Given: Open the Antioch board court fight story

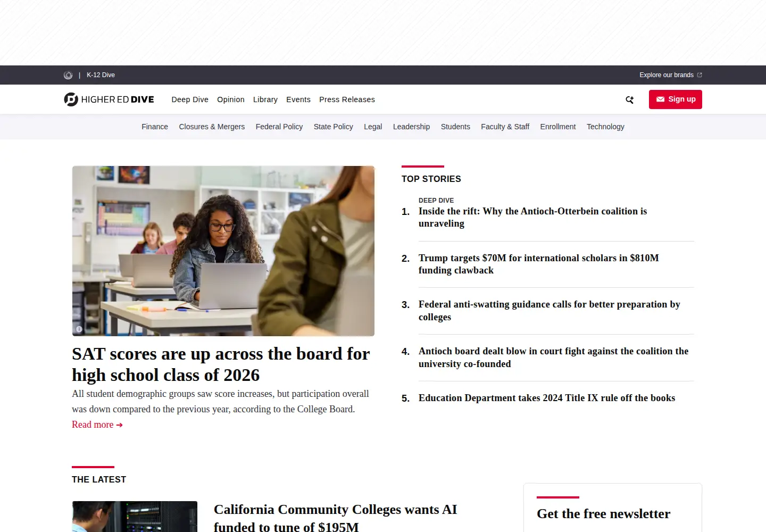Looking at the screenshot, I should pos(553,358).
